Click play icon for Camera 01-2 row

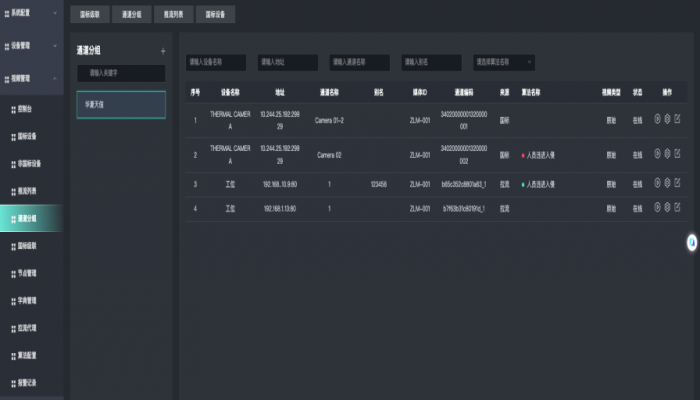click(657, 119)
